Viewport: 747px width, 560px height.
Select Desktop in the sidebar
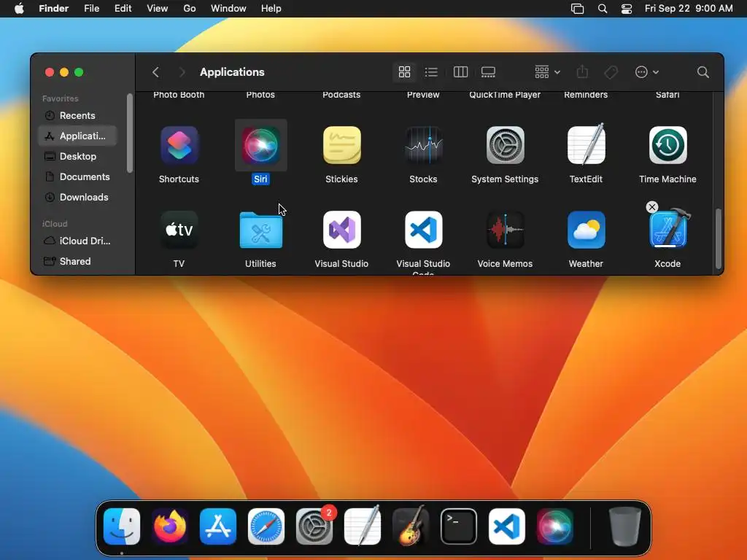pyautogui.click(x=77, y=157)
